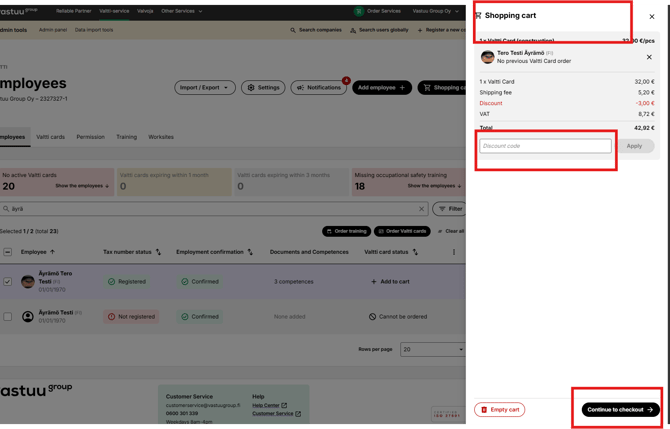The width and height of the screenshot is (670, 429).
Task: Click Order training button
Action: [x=347, y=231]
